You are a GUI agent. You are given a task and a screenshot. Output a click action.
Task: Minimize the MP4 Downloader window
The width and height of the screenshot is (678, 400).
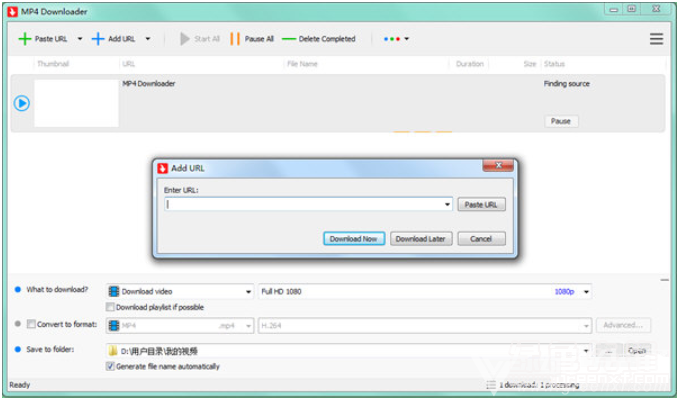click(614, 9)
